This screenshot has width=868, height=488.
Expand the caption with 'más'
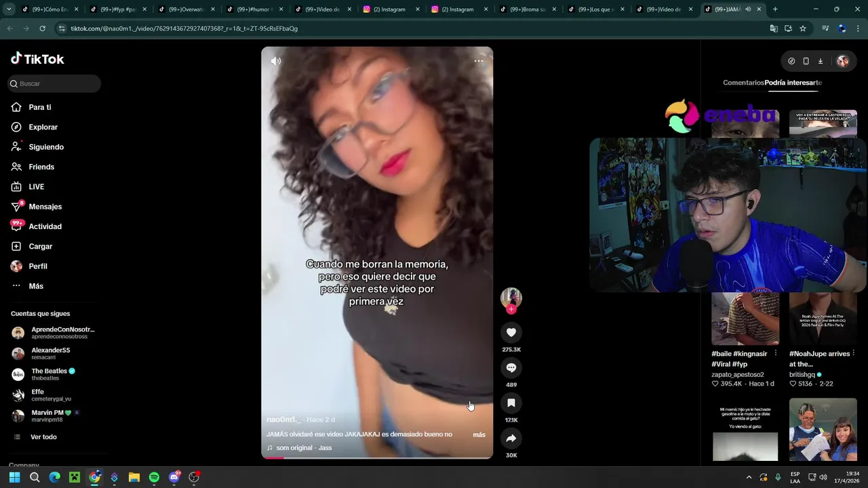point(479,434)
